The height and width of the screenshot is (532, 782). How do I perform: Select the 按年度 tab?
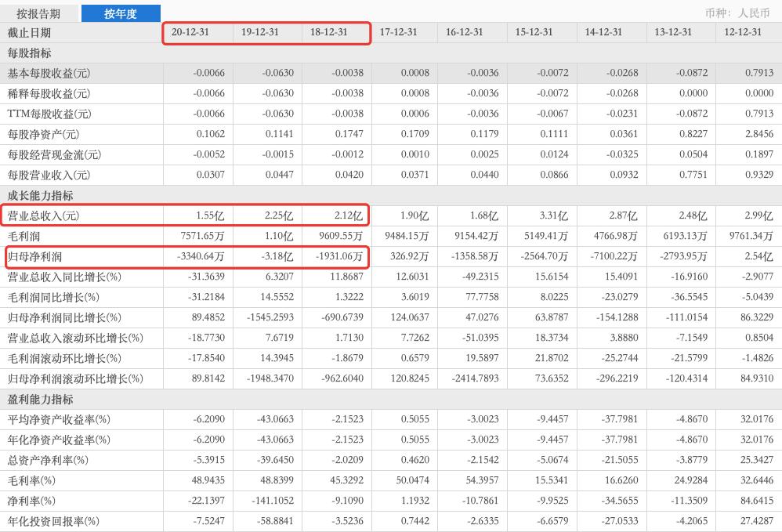(121, 13)
